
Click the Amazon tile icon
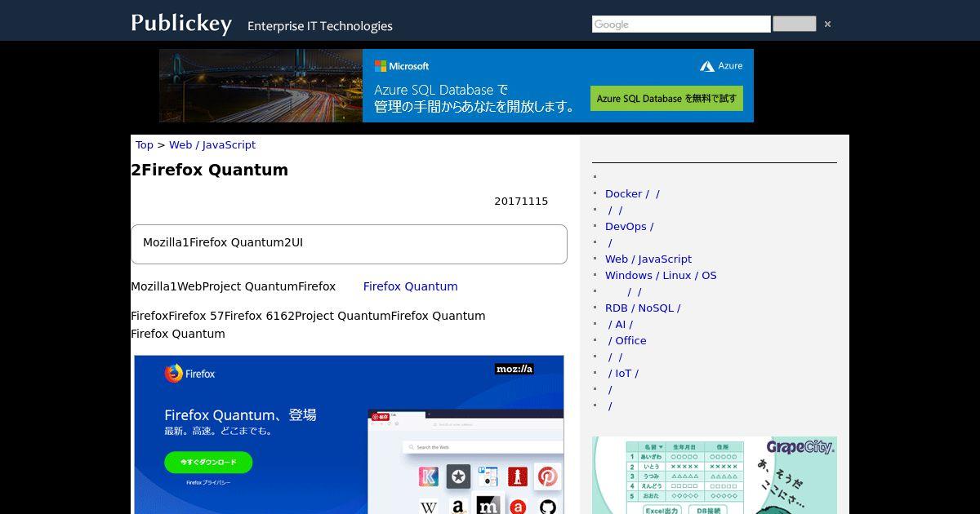pyautogui.click(x=459, y=506)
